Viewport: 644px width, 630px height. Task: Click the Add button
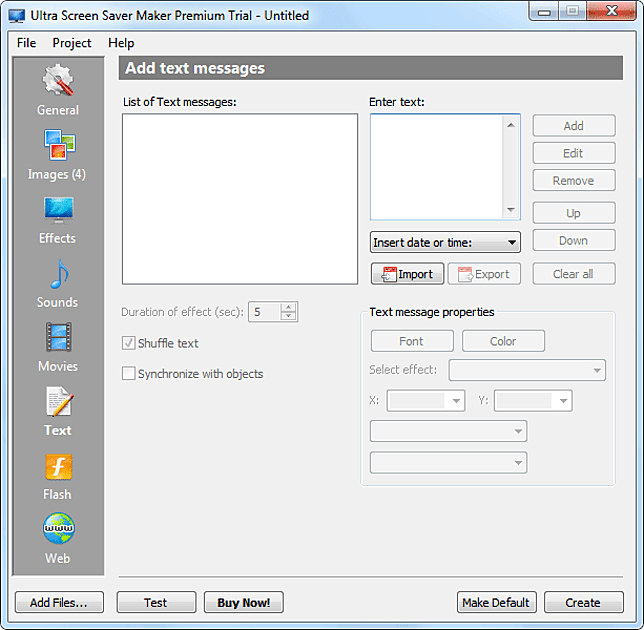574,126
